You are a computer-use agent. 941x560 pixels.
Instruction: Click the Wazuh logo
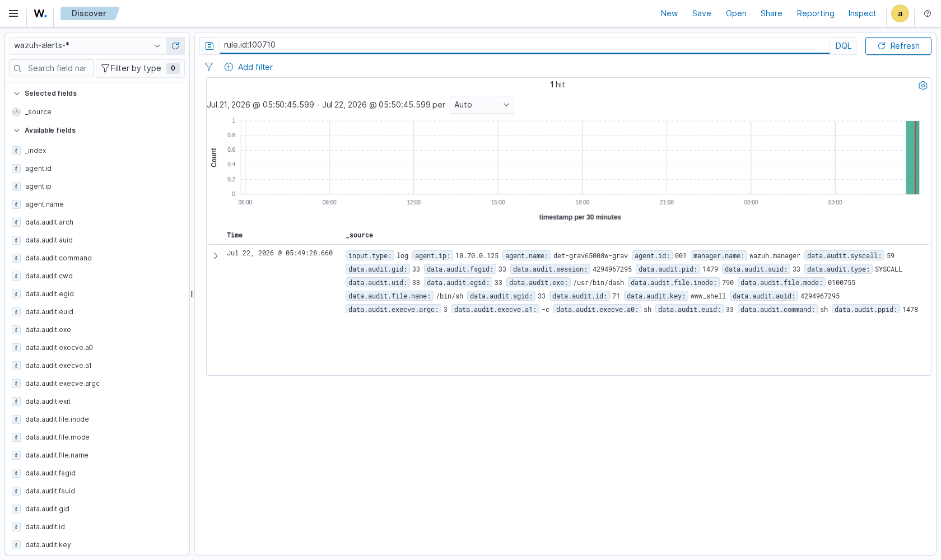coord(40,13)
